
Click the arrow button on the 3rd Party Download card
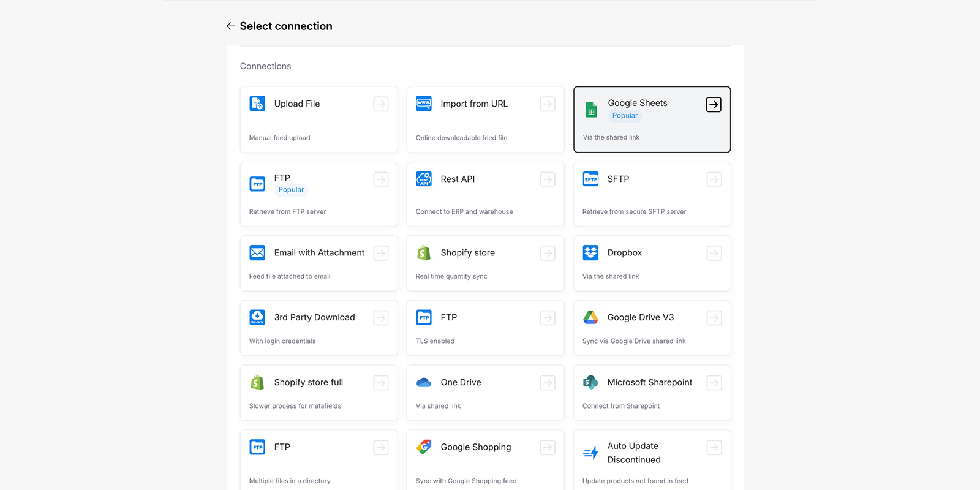(x=381, y=318)
